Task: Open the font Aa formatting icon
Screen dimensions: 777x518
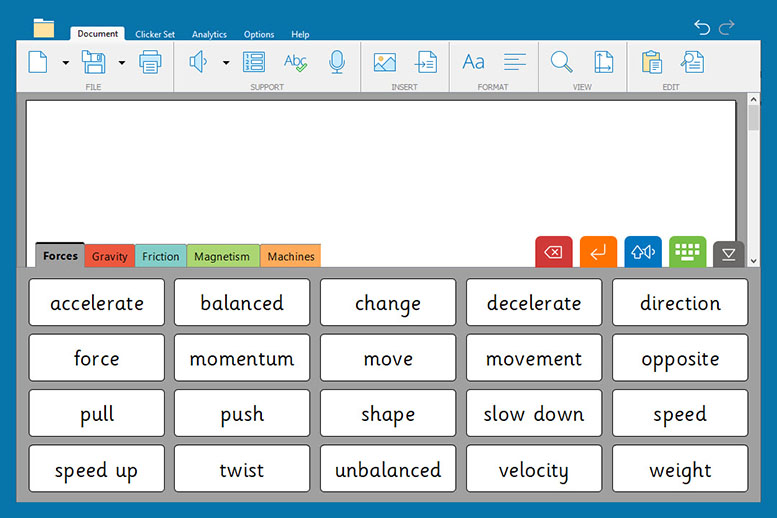Action: (473, 63)
